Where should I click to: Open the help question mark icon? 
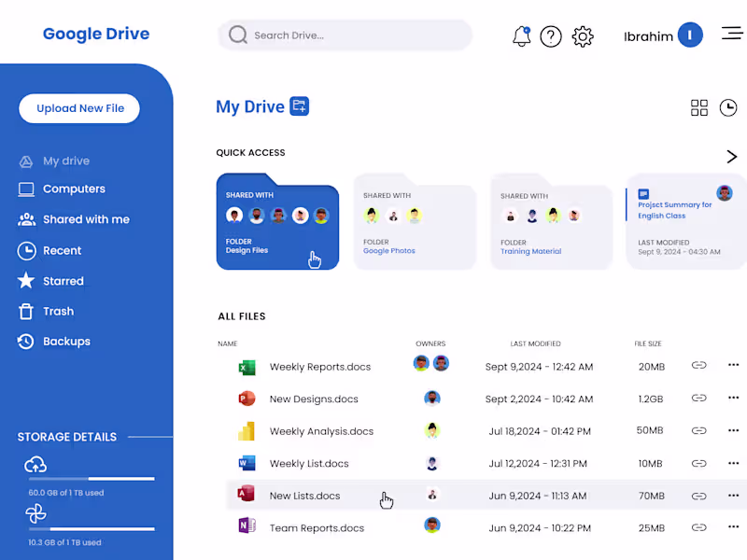click(x=551, y=36)
